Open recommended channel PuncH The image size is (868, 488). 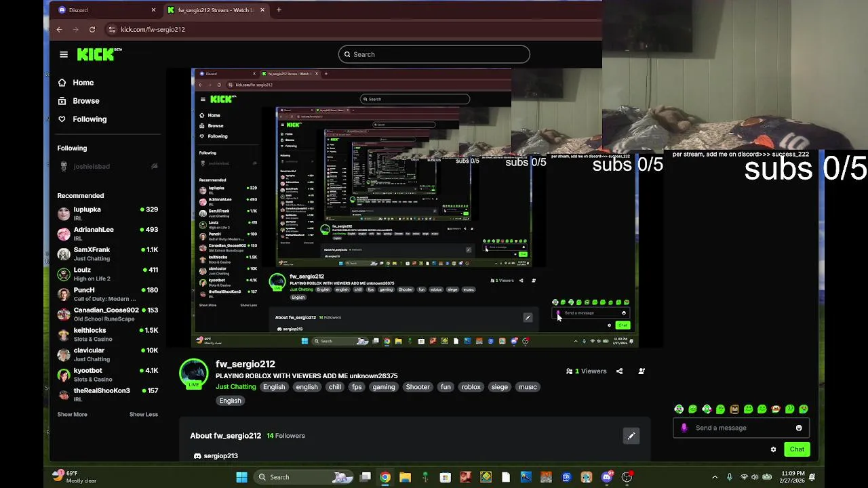108,294
